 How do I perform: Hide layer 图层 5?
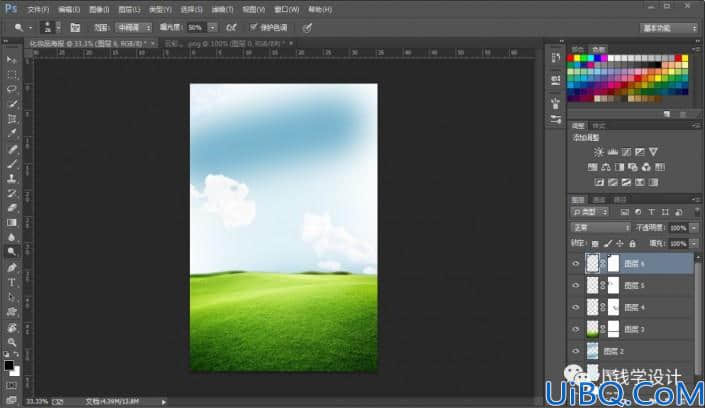pyautogui.click(x=576, y=286)
